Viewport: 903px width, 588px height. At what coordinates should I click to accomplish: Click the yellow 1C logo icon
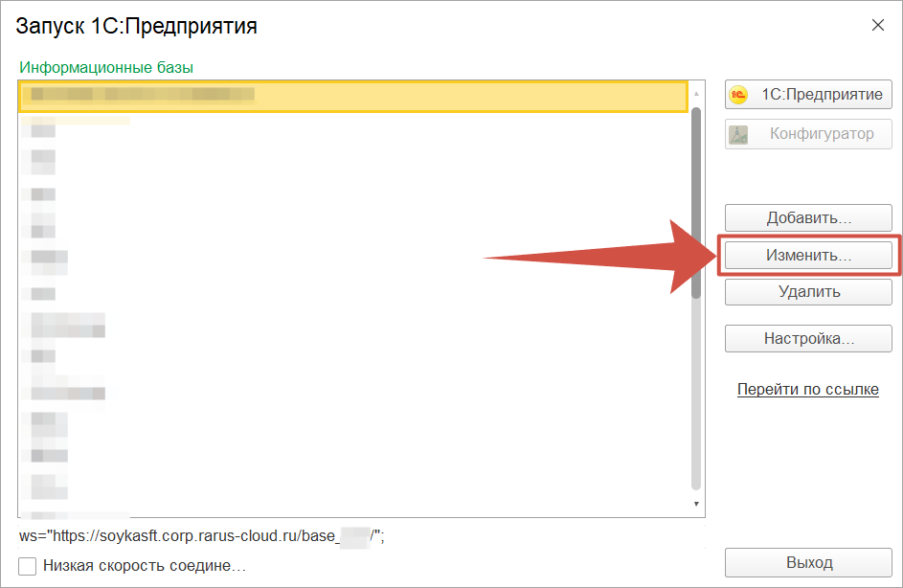[x=738, y=95]
